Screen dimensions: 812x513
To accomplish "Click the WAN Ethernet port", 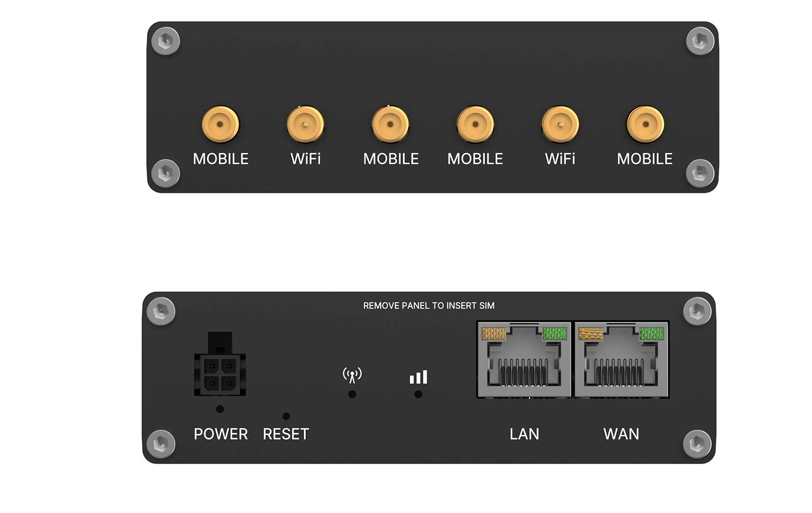I will click(621, 359).
